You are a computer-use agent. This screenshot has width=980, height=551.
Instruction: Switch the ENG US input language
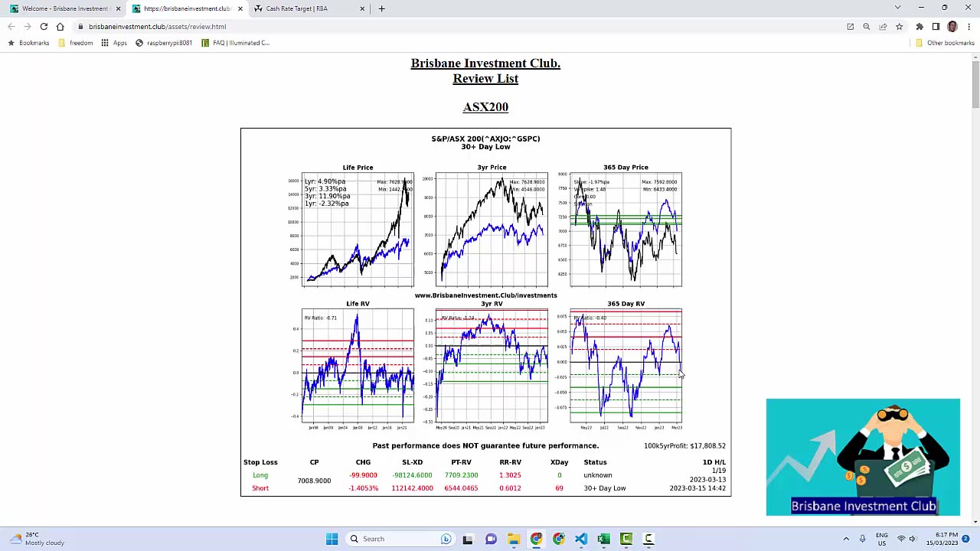pos(882,539)
